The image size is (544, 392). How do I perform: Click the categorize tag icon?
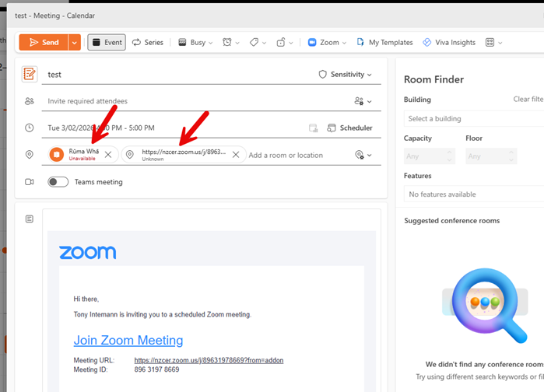(254, 42)
